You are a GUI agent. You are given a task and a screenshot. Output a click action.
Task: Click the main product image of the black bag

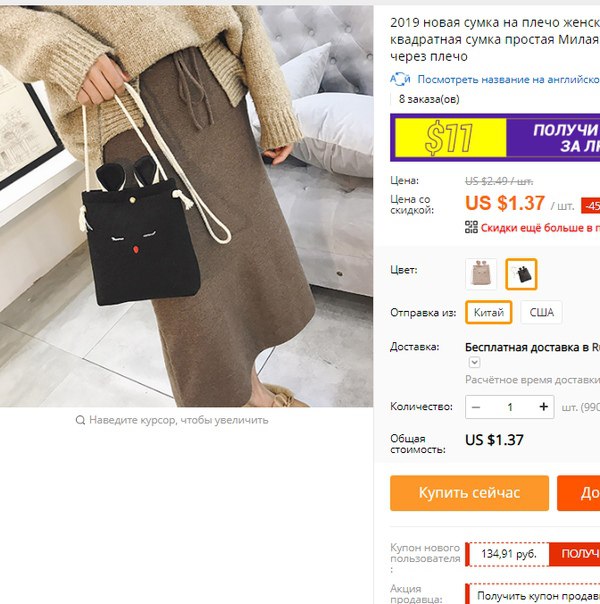coord(186,206)
